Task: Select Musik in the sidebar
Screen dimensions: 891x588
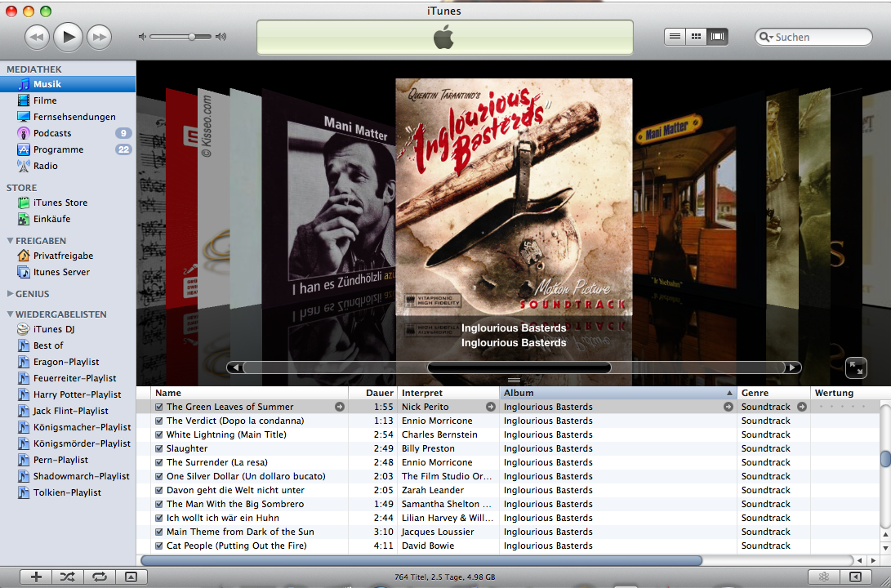Action: [x=68, y=84]
